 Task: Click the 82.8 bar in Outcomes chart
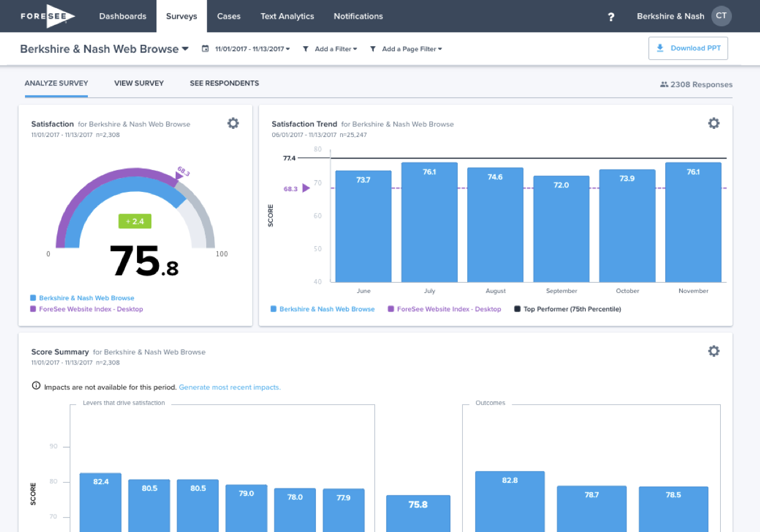tap(510, 501)
